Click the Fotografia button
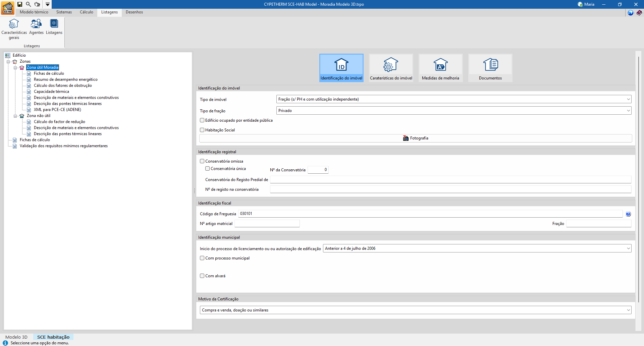Image resolution: width=644 pixels, height=346 pixels. tap(415, 138)
